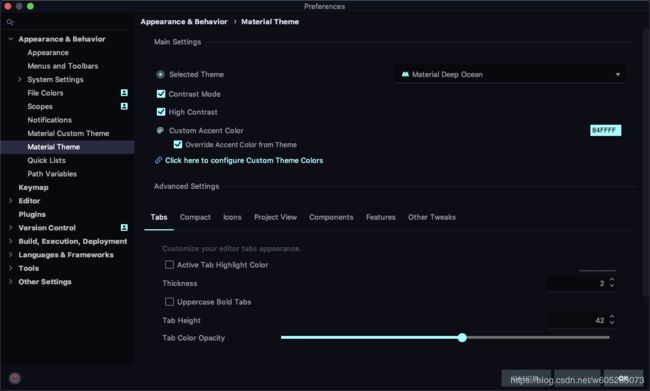Expand Build, Execution, Deployment arrow
The height and width of the screenshot is (391, 650).
point(11,241)
